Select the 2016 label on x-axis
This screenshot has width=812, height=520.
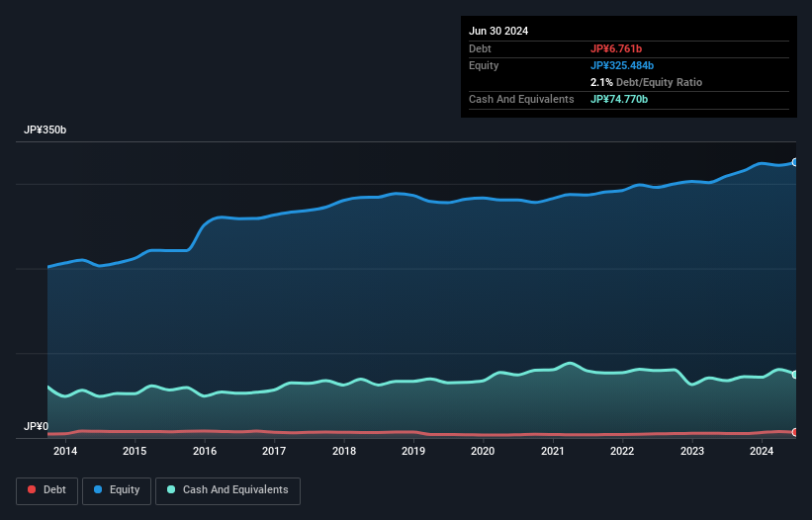click(205, 452)
